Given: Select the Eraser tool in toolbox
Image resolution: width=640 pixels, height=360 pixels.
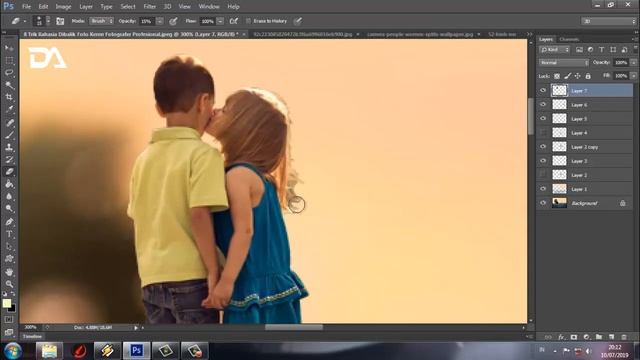Looking at the screenshot, I should tap(9, 172).
